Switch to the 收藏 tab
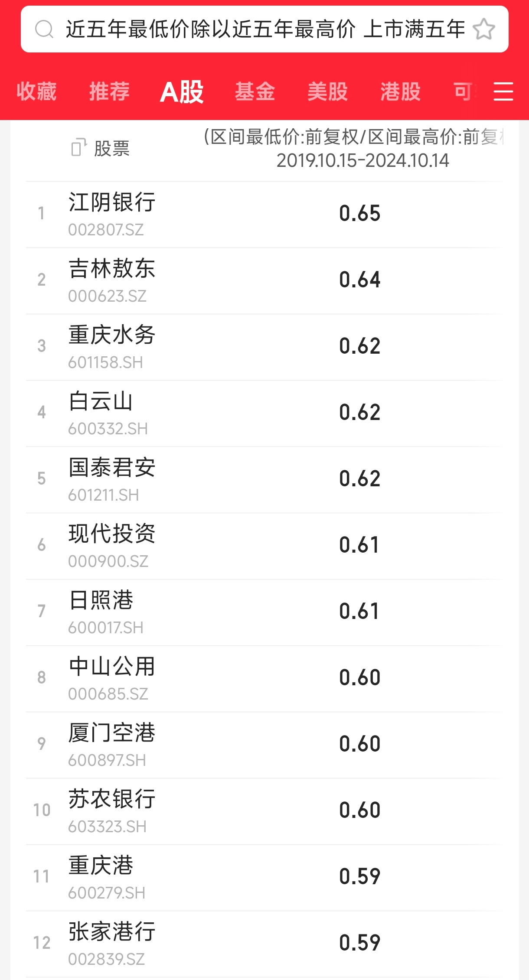Viewport: 529px width, 980px height. click(37, 91)
